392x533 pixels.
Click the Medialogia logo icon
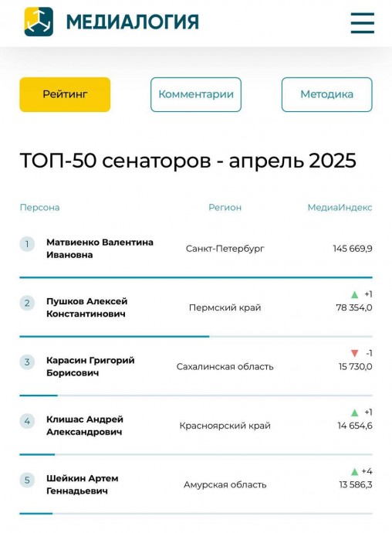pos(39,22)
